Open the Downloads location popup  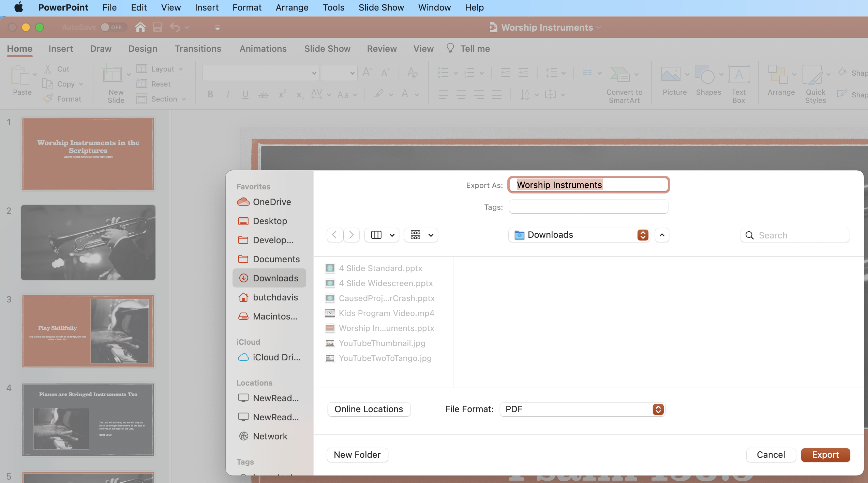tap(579, 235)
